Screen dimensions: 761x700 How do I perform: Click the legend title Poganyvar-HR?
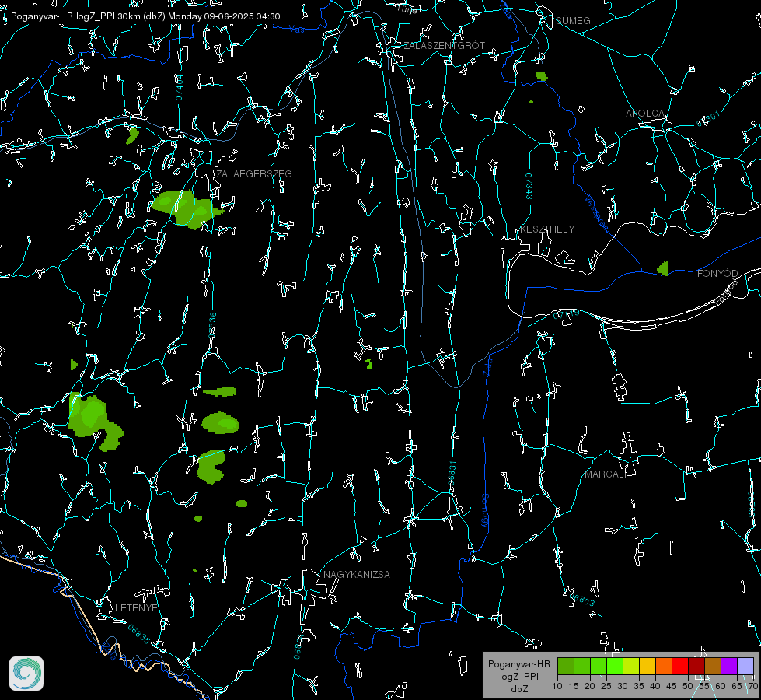point(518,664)
